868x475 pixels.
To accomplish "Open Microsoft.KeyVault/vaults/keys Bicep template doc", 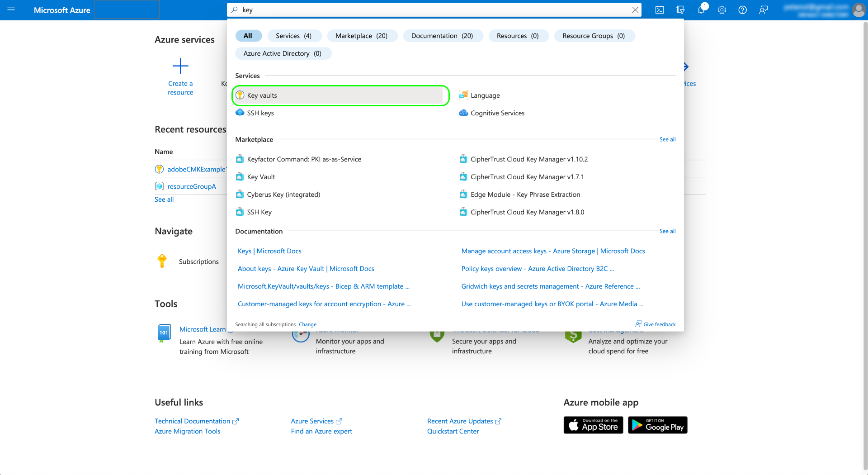I will [x=324, y=286].
